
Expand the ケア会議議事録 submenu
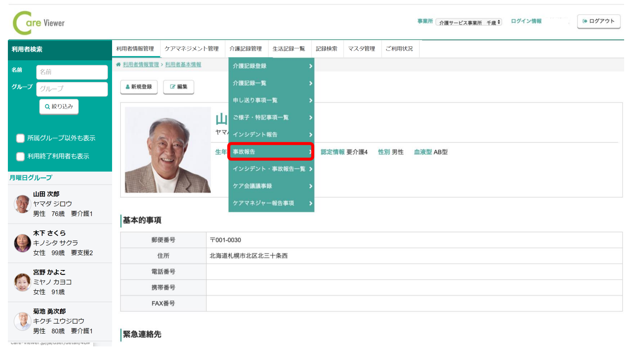click(271, 186)
